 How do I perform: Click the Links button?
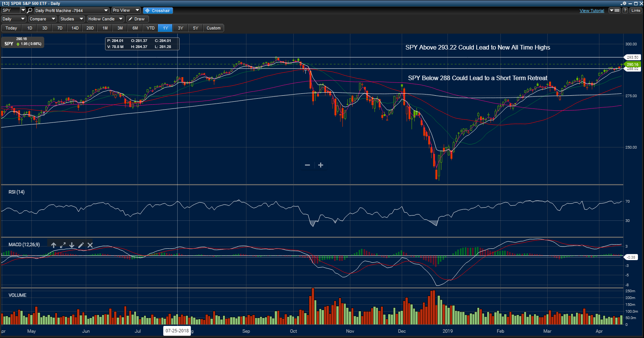click(636, 11)
